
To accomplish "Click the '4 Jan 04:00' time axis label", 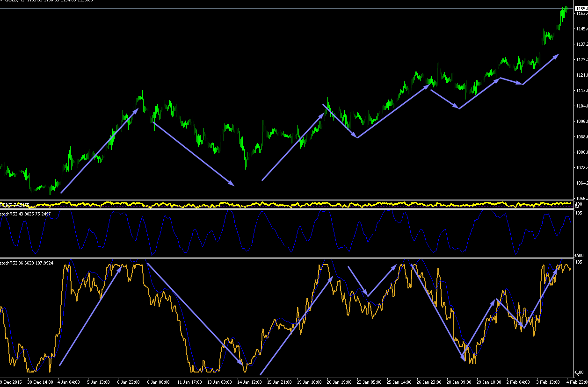I will coord(69,382).
